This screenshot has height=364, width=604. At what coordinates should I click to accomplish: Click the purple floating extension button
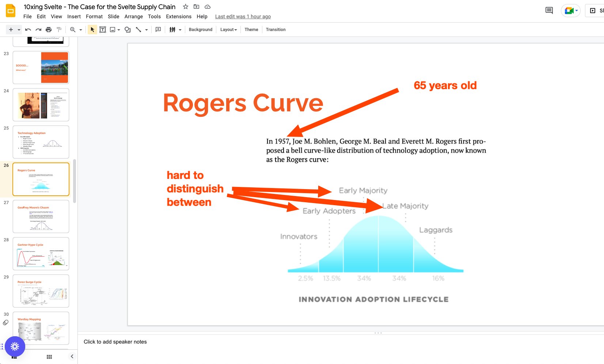coord(15,346)
